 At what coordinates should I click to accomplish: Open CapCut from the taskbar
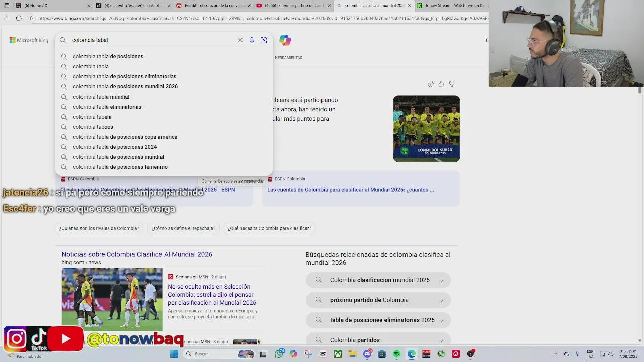323,354
